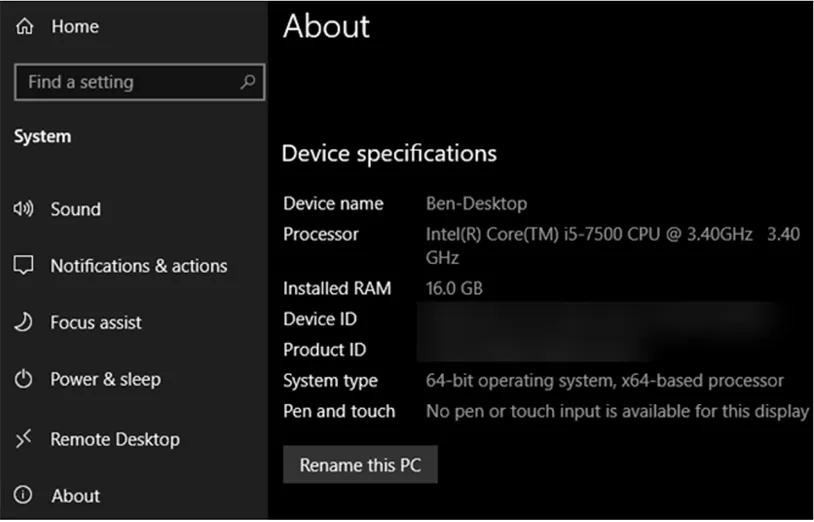Screen dimensions: 814x522
Task: Click the Remote Desktop icon
Action: point(24,439)
